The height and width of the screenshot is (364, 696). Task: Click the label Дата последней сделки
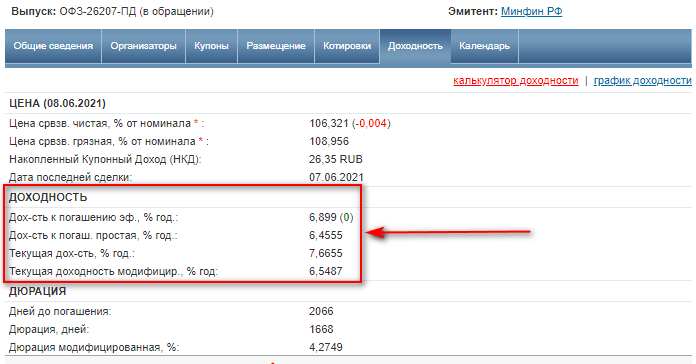coord(71,178)
